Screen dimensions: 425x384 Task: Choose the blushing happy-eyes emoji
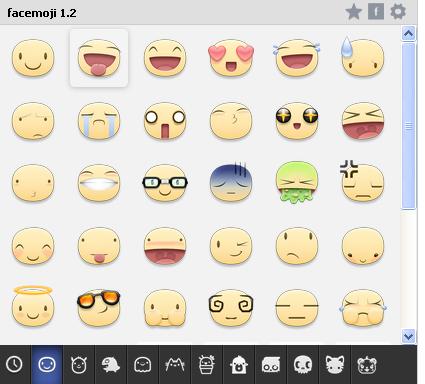click(33, 246)
